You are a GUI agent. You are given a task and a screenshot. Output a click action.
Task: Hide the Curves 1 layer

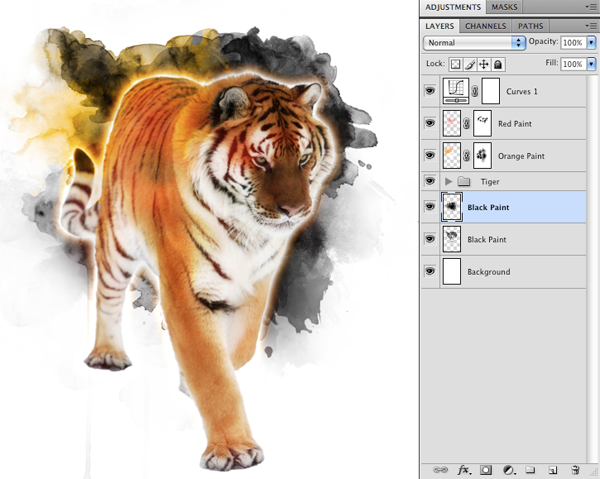point(430,91)
